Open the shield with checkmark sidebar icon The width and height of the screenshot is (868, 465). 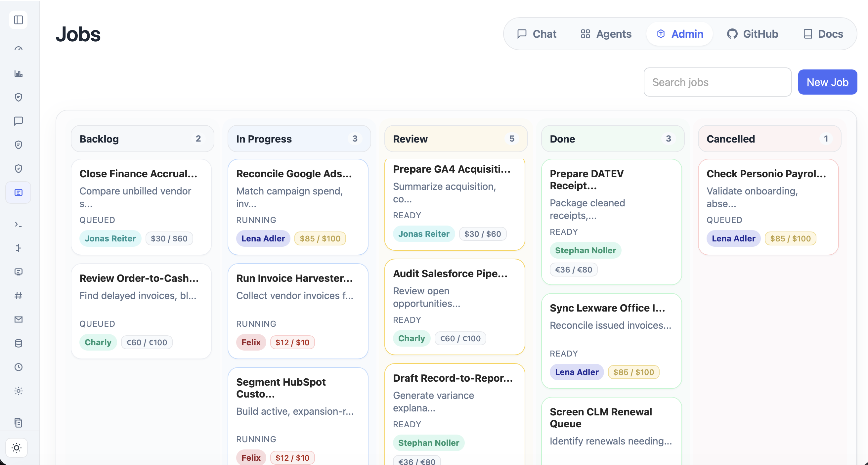point(19,168)
